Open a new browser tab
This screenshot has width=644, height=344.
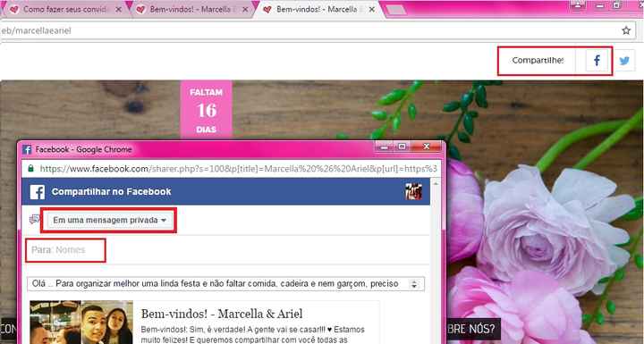[x=396, y=10]
